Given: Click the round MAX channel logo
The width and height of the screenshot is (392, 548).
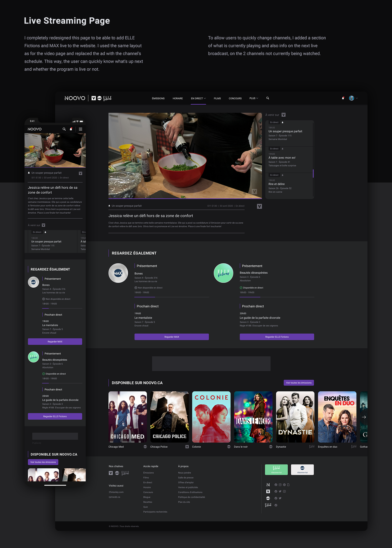Looking at the screenshot, I should [118, 273].
